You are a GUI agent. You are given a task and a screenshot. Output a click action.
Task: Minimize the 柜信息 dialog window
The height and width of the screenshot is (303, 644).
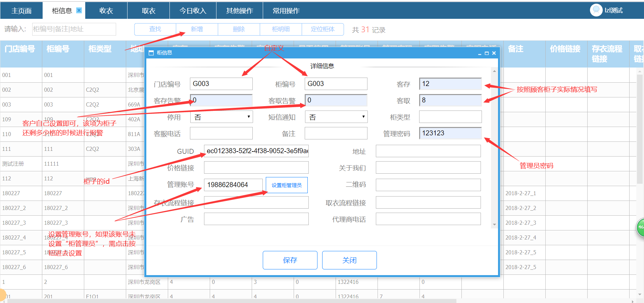tap(480, 53)
